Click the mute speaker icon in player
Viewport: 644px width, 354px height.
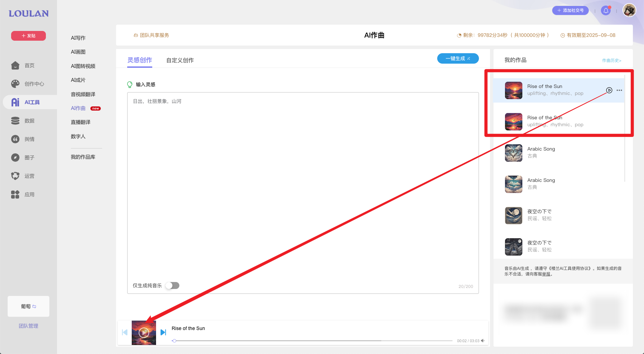point(482,341)
